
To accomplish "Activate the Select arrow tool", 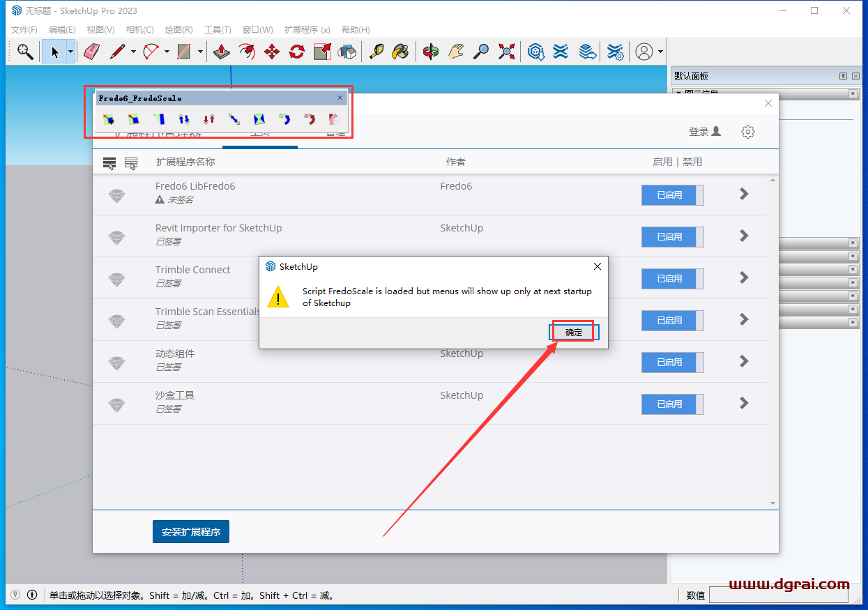I will (54, 52).
